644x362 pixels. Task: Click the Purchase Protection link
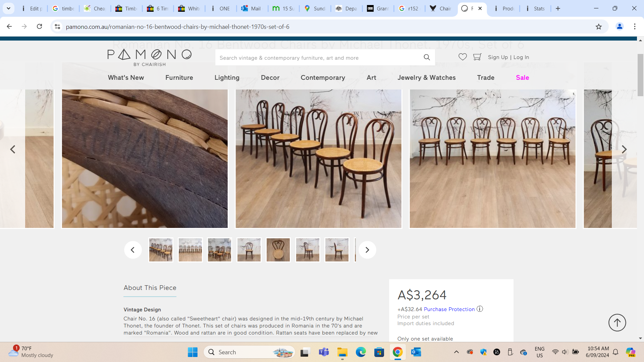click(x=449, y=309)
